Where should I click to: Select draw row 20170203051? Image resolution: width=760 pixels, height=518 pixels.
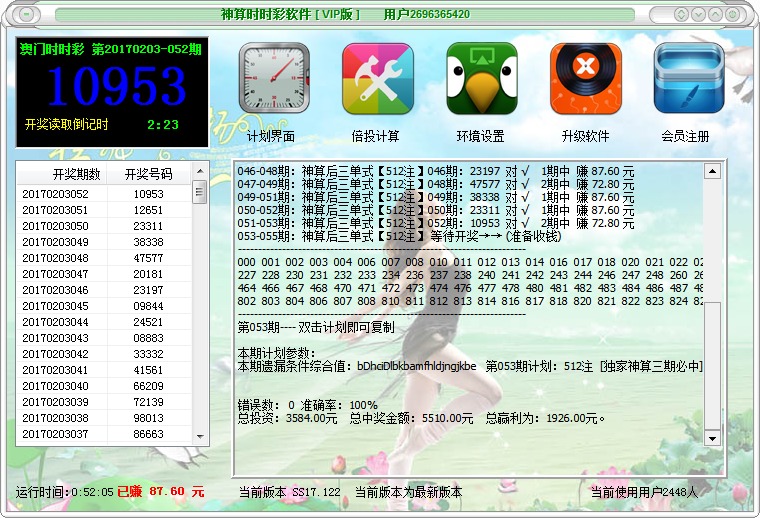click(x=104, y=210)
